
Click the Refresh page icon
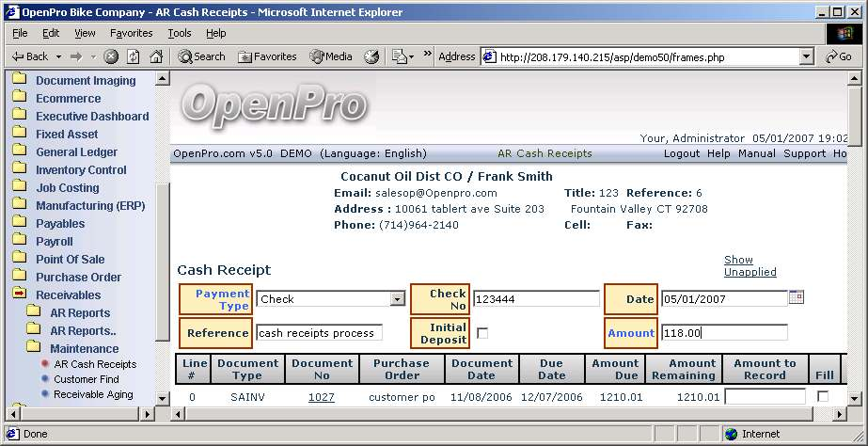click(133, 56)
